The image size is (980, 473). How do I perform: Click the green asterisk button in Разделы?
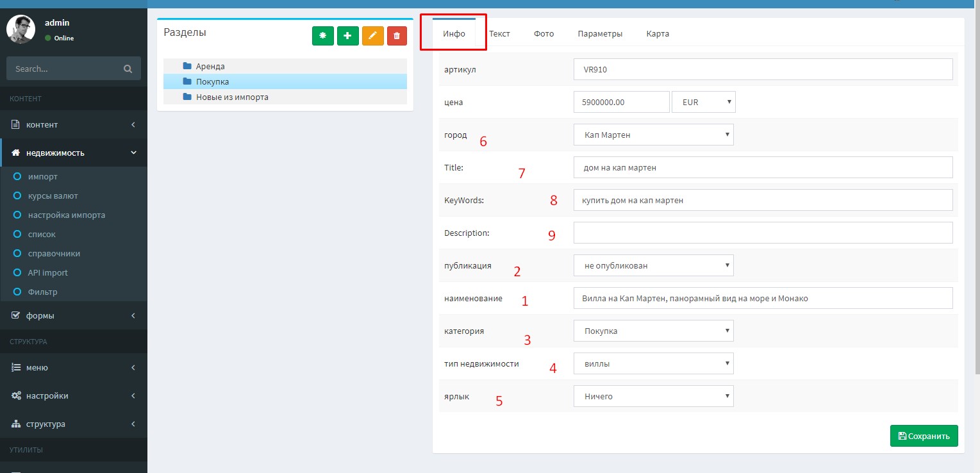coord(322,36)
